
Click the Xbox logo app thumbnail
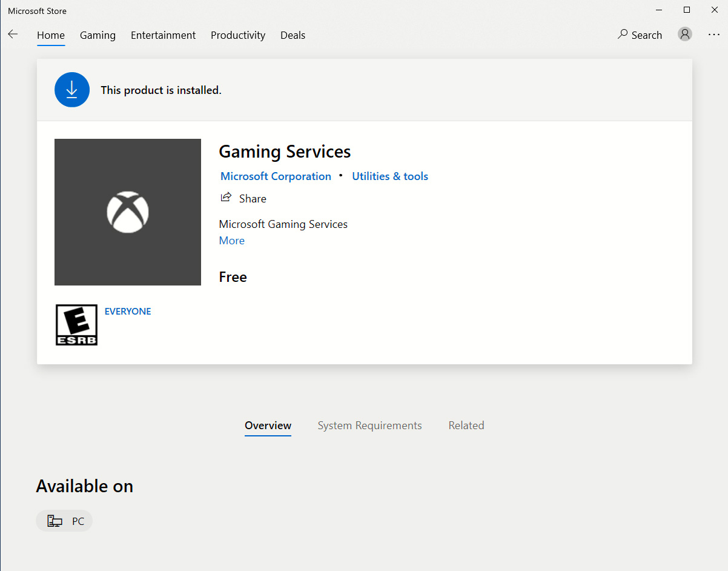[128, 212]
